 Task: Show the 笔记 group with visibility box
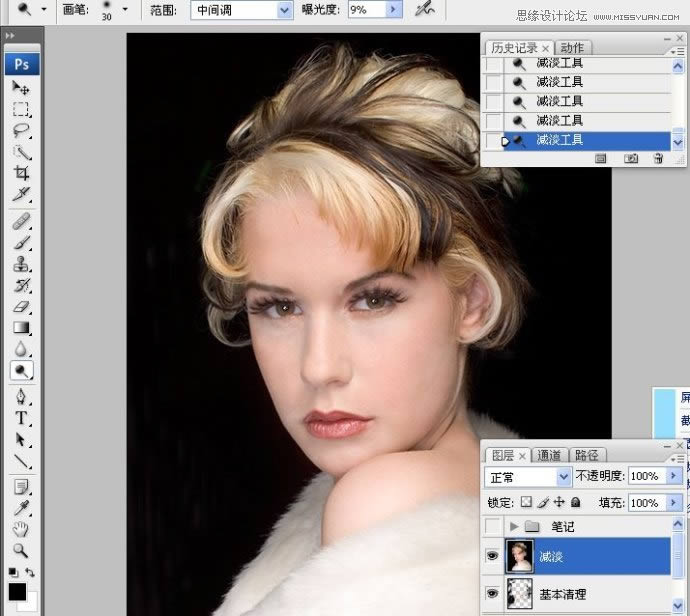coord(492,526)
